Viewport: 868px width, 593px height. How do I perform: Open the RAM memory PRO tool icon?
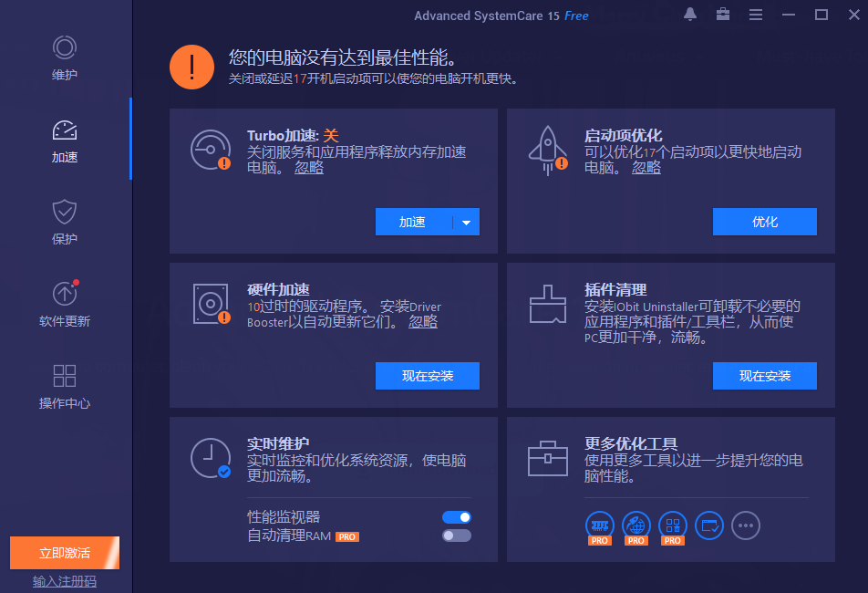pyautogui.click(x=600, y=527)
